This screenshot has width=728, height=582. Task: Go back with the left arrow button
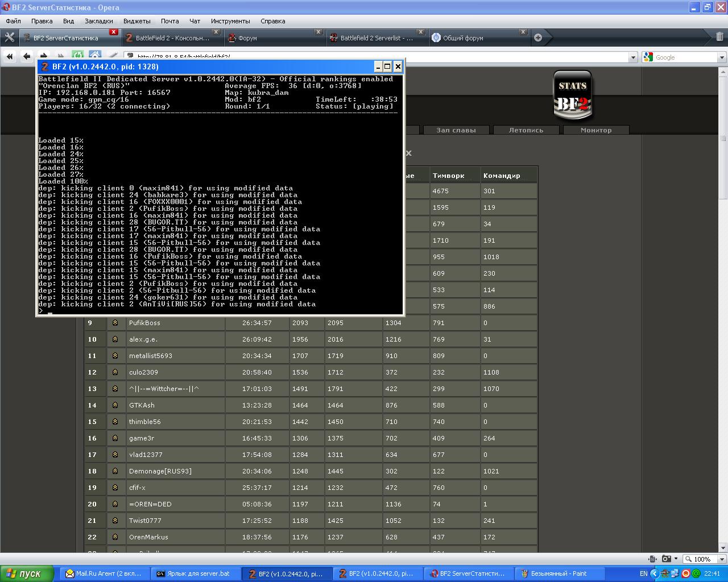tap(26, 56)
